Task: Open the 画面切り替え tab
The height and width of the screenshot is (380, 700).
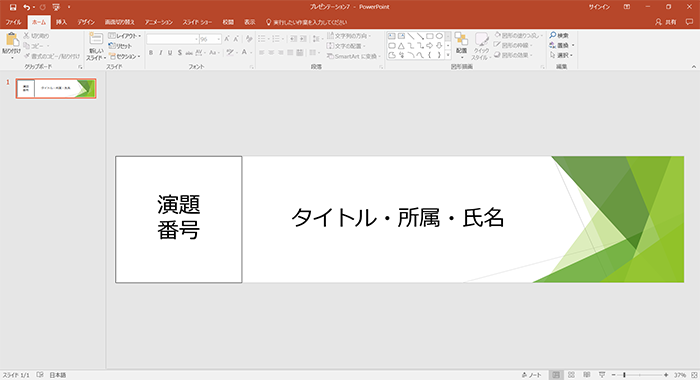Action: click(x=120, y=22)
